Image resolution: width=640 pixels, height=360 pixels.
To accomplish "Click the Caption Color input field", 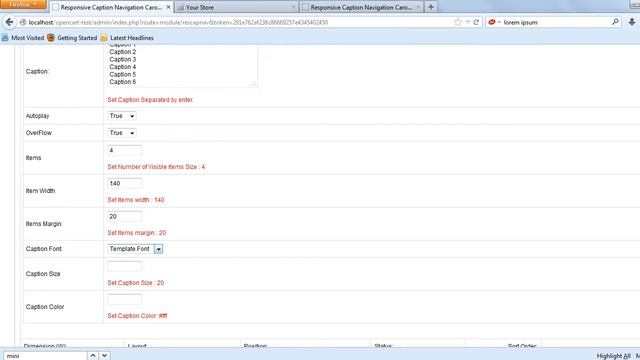I will [x=124, y=299].
